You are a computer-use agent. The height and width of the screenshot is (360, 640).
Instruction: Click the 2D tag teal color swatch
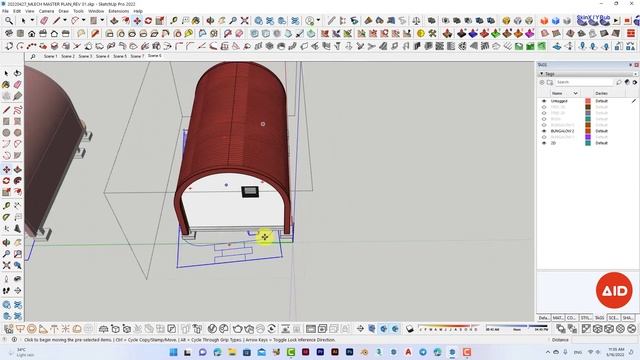(588, 143)
